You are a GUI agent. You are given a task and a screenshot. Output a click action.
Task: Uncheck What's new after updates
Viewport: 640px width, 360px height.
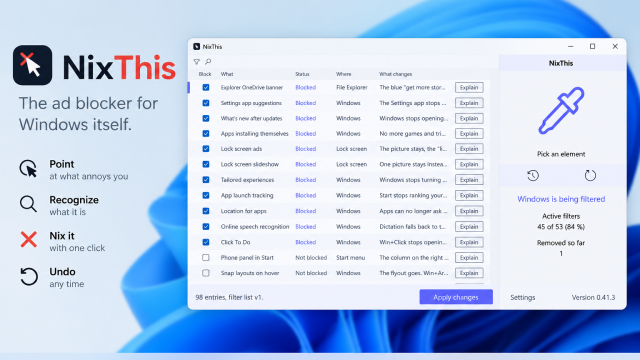click(x=206, y=118)
